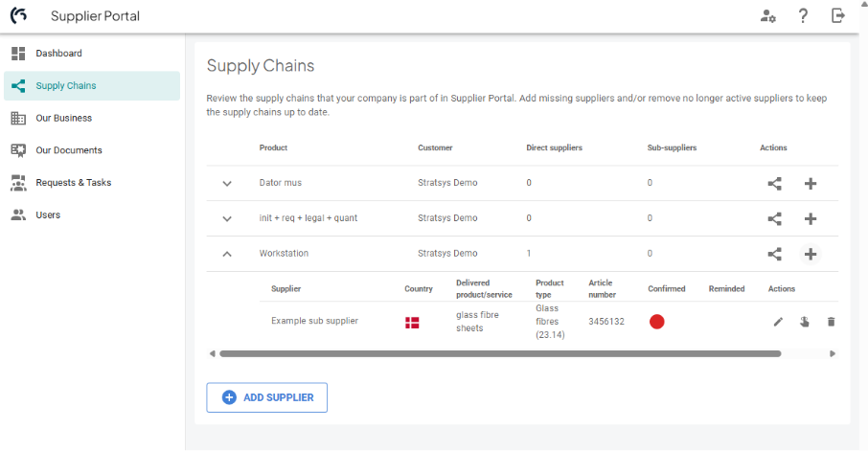This screenshot has width=868, height=451.
Task: Click the help question mark icon
Action: click(803, 15)
